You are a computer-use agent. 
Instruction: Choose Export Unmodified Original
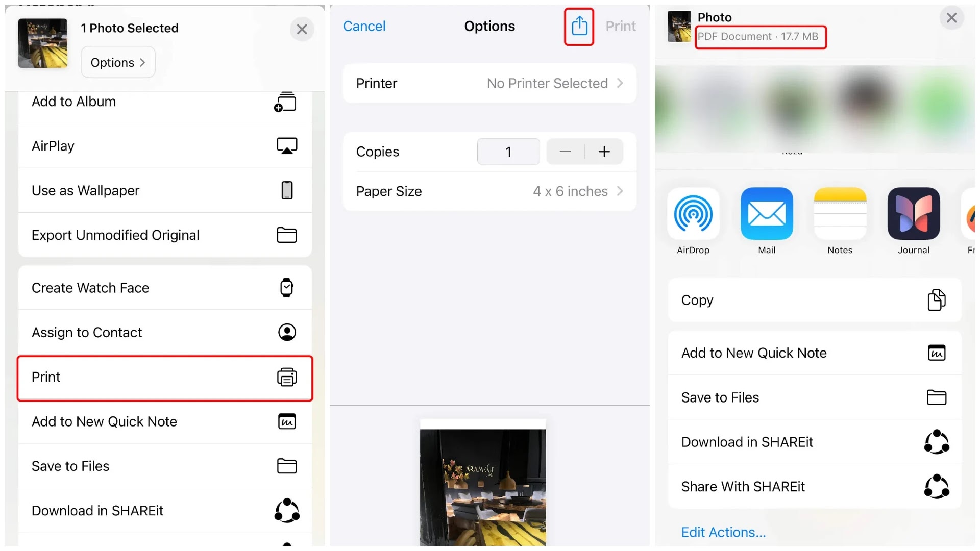coord(165,235)
